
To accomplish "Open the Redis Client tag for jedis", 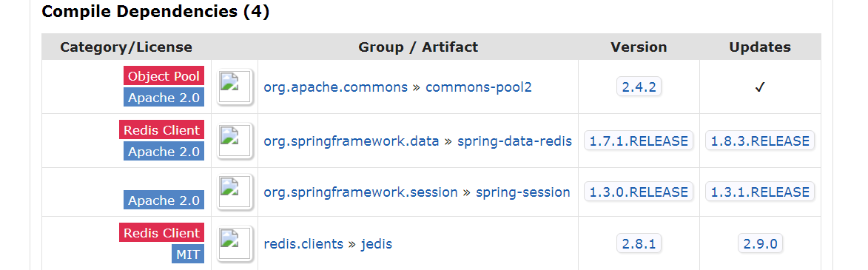I will click(161, 233).
